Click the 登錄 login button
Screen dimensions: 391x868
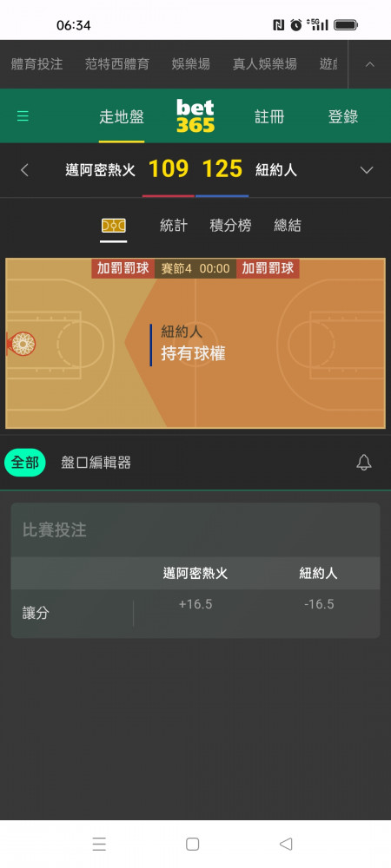[343, 117]
